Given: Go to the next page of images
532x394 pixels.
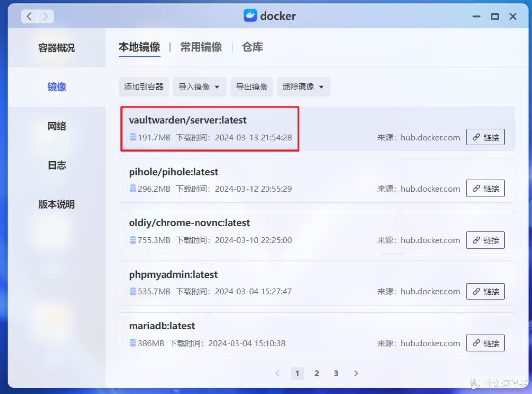Looking at the screenshot, I should coord(356,374).
